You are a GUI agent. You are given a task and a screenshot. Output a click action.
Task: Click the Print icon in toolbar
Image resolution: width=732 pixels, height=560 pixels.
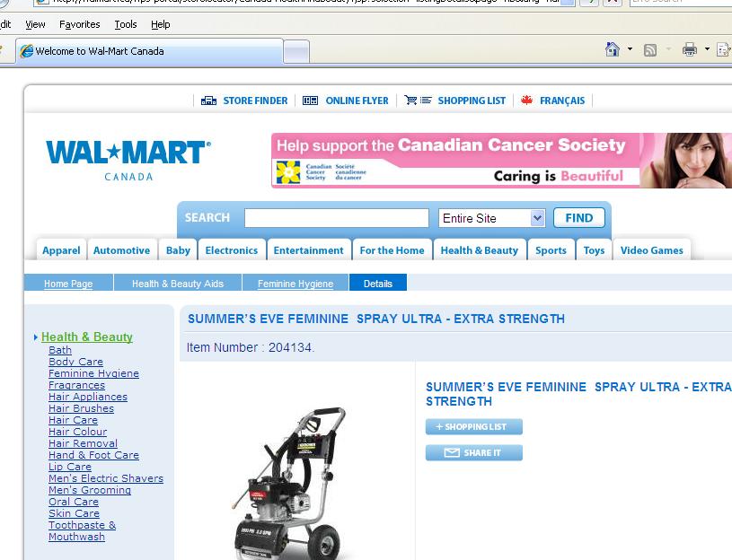tap(689, 49)
